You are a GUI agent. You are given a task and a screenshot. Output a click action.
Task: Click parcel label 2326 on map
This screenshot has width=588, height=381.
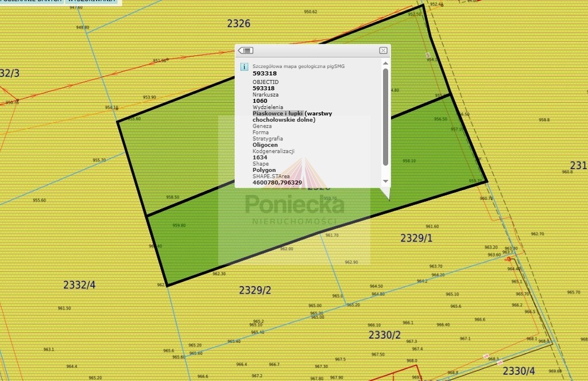point(239,24)
